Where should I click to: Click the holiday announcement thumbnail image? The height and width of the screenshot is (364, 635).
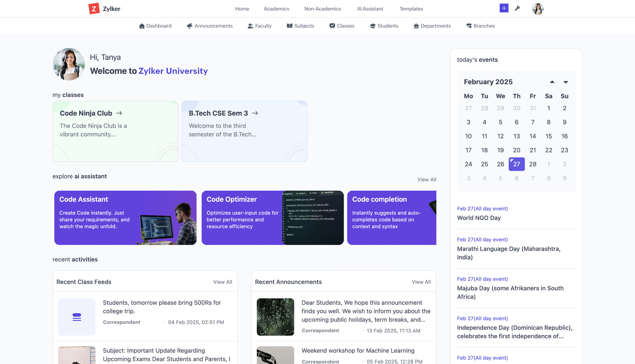(275, 317)
